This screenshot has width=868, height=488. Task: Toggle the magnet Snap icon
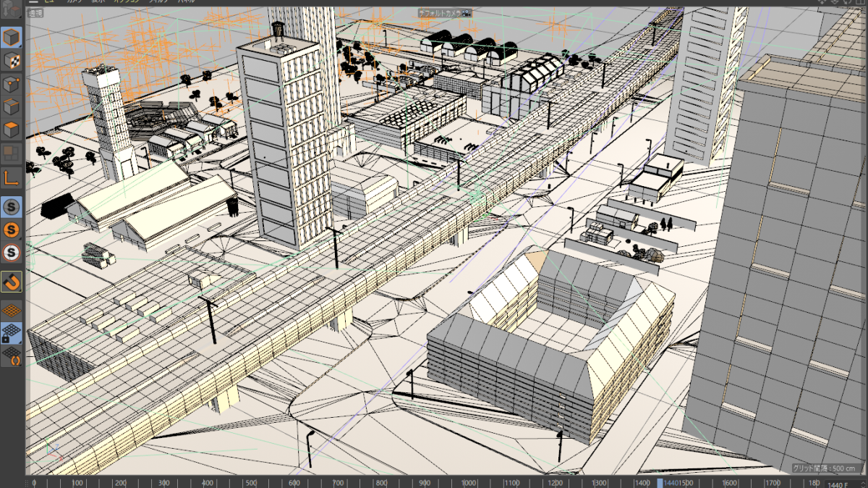click(12, 281)
